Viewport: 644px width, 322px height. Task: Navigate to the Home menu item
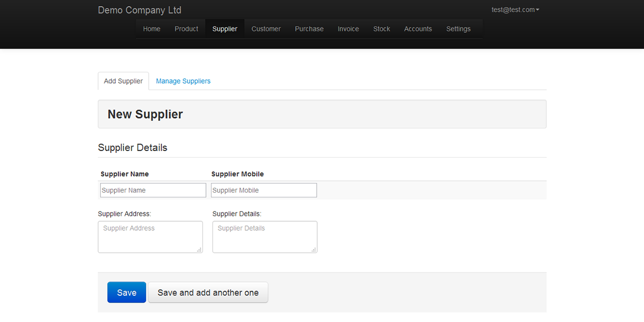tap(151, 28)
